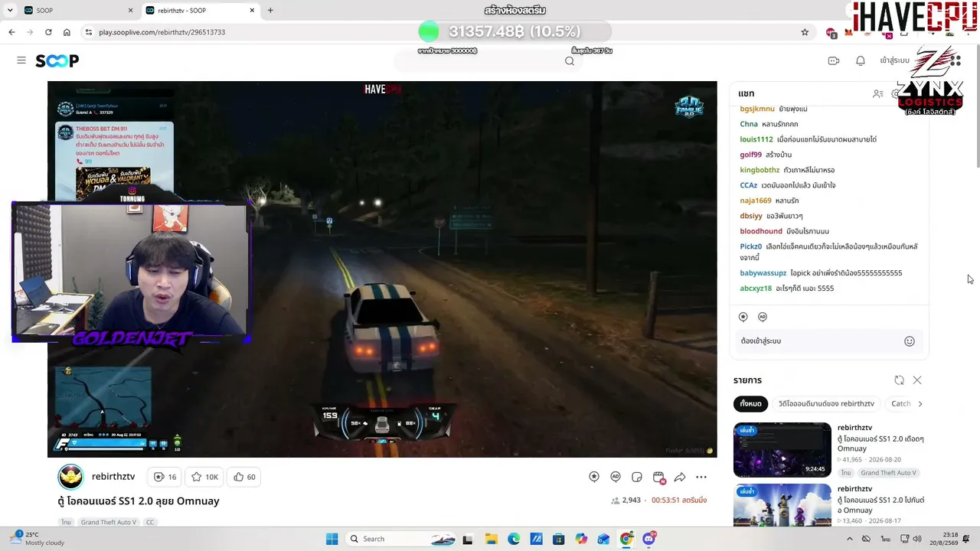Open File Explorer from the taskbar

(491, 539)
